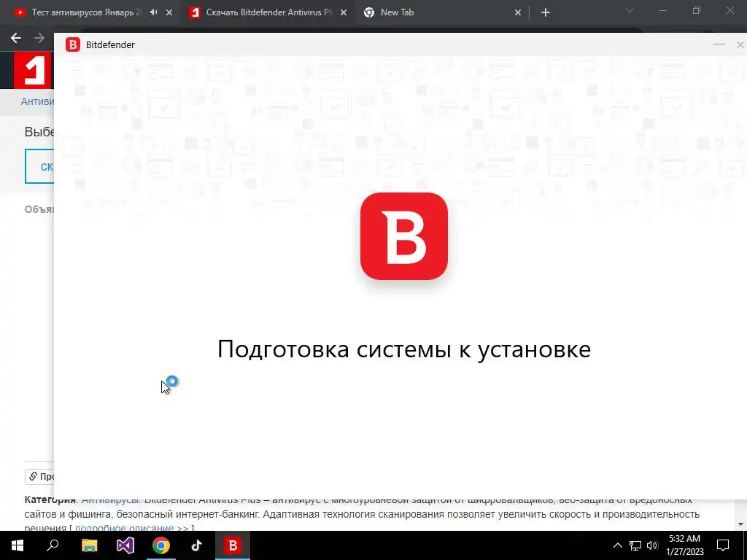Screen dimensions: 747x560
Task: Switch to the YouTube antivirus test tab
Action: 86,12
